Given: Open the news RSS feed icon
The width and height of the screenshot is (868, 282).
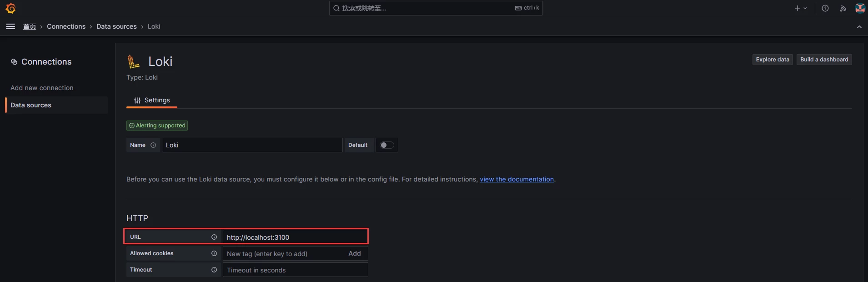Looking at the screenshot, I should [x=843, y=8].
